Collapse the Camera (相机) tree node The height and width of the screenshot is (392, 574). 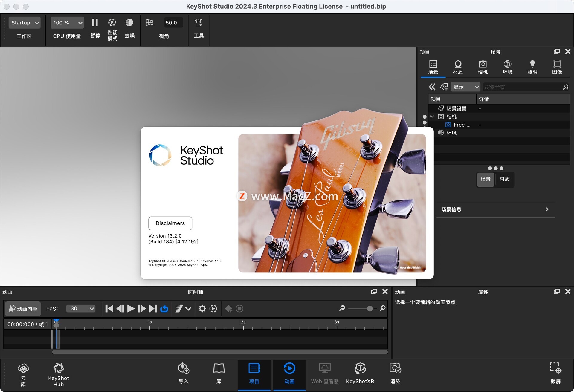pos(432,117)
